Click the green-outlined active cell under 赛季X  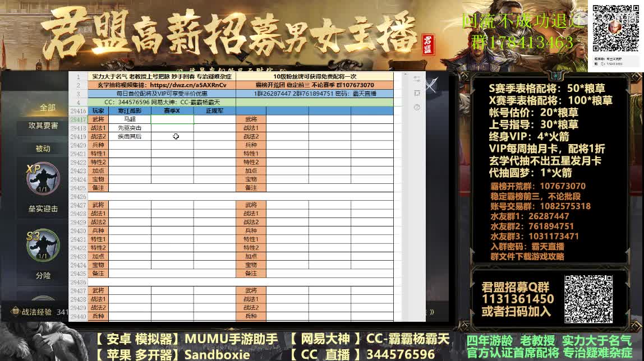pos(172,119)
